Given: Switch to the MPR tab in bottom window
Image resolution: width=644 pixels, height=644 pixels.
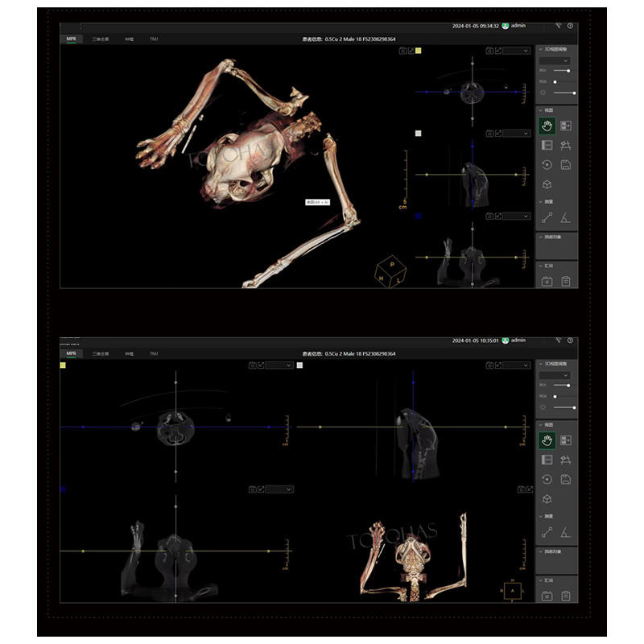Looking at the screenshot, I should 71,353.
